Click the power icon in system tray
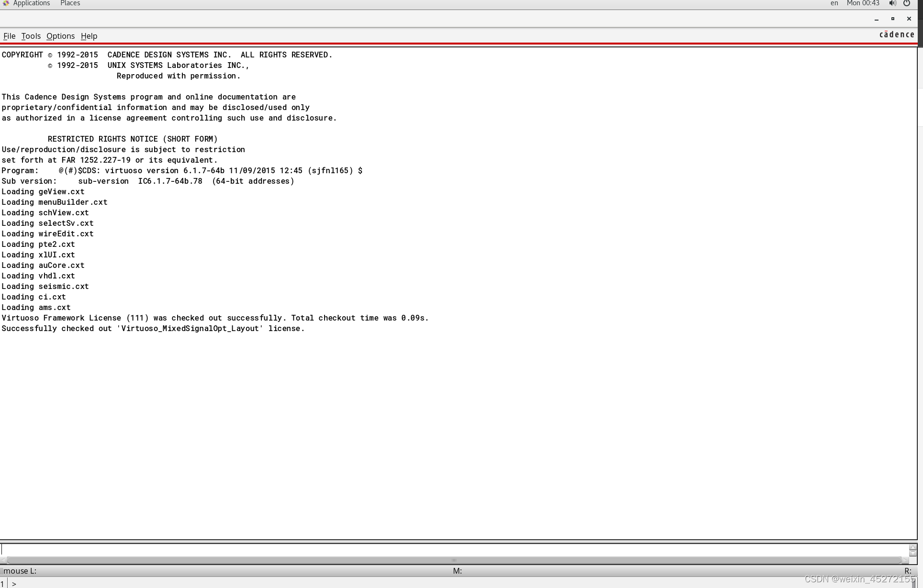This screenshot has height=588, width=923. (x=907, y=3)
